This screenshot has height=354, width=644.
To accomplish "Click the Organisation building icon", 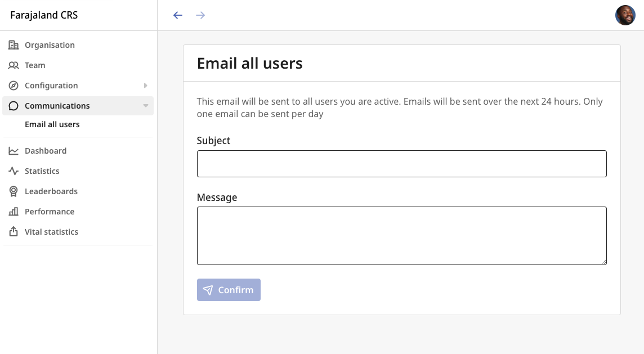I will pyautogui.click(x=14, y=45).
